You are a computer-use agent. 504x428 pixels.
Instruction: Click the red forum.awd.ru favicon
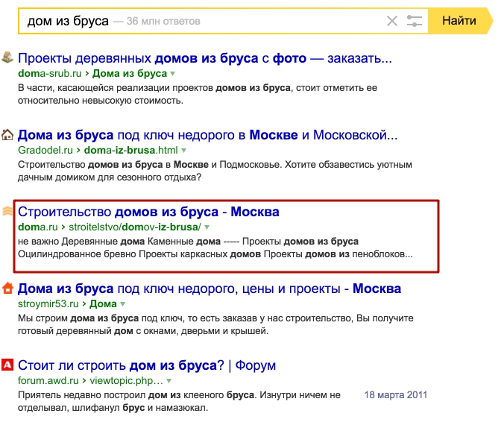[7, 365]
